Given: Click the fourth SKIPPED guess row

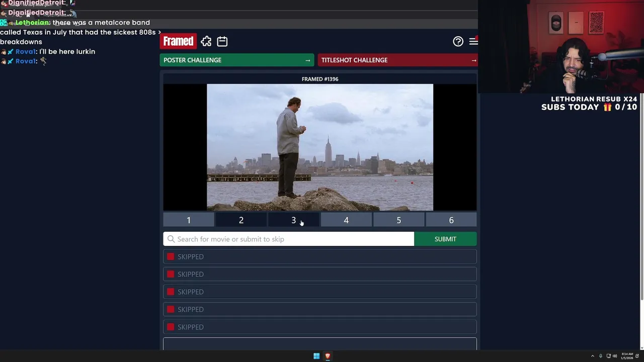Looking at the screenshot, I should tap(320, 309).
